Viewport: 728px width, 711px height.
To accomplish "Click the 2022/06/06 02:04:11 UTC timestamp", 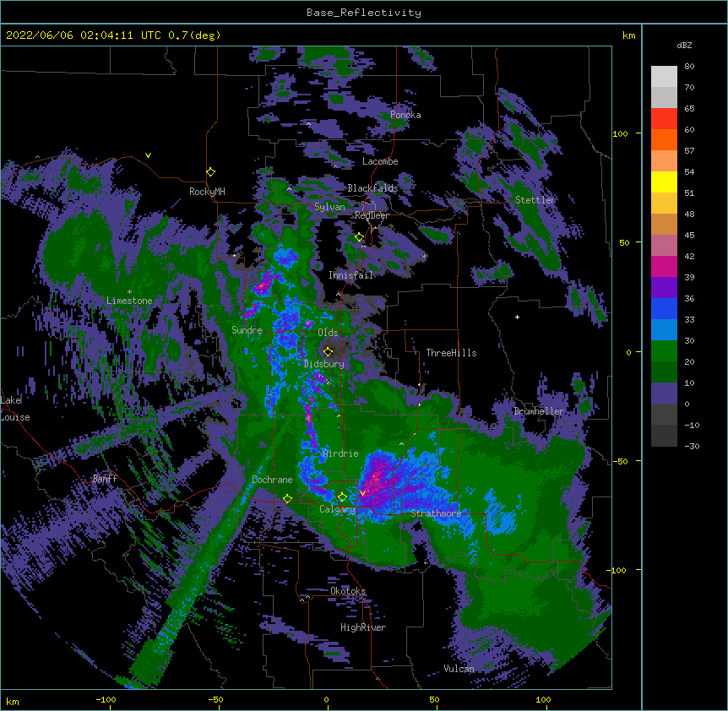I will (x=84, y=35).
